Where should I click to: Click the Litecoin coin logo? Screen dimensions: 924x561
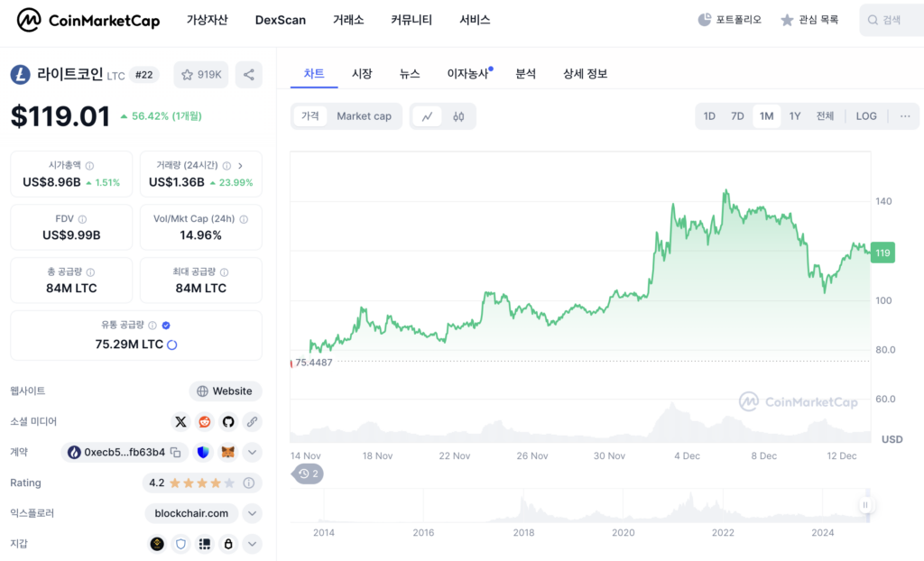click(x=20, y=75)
